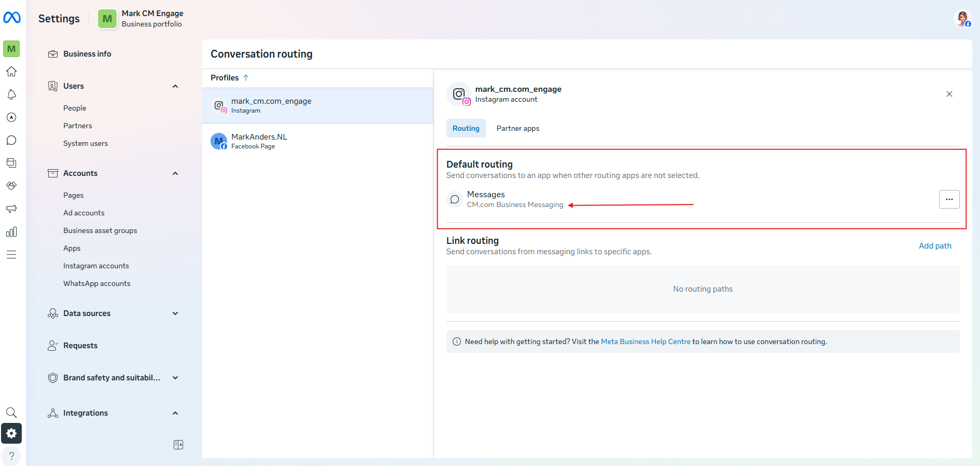This screenshot has height=466, width=980.
Task: Open the compass icon in left rail
Action: coord(11,117)
